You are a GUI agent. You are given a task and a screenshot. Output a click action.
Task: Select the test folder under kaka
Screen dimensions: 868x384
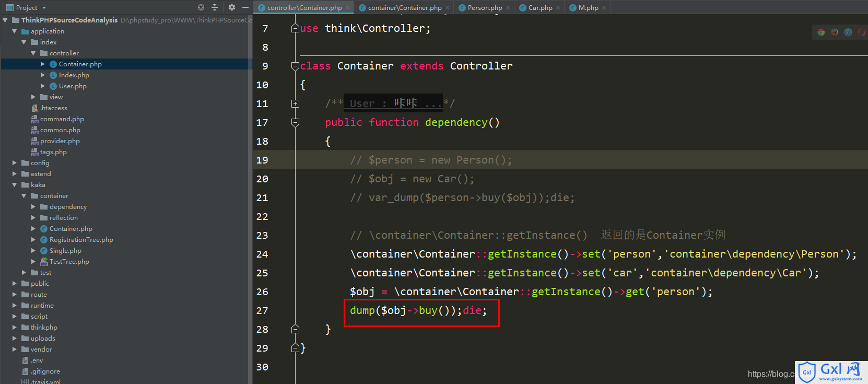pos(45,273)
